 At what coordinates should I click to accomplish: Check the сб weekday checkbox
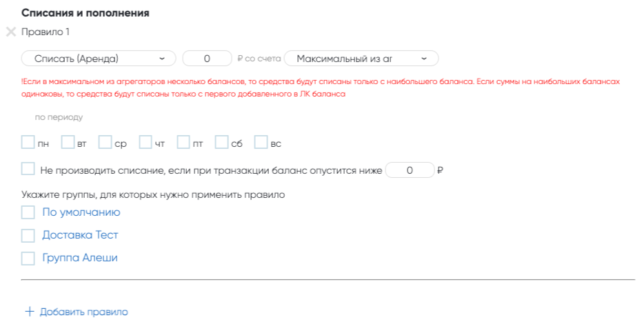click(x=221, y=143)
